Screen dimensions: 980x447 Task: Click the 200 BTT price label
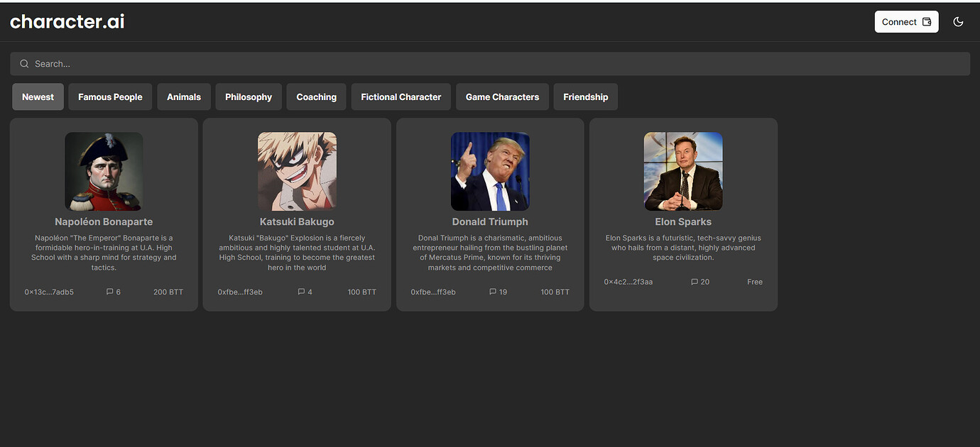coord(168,292)
